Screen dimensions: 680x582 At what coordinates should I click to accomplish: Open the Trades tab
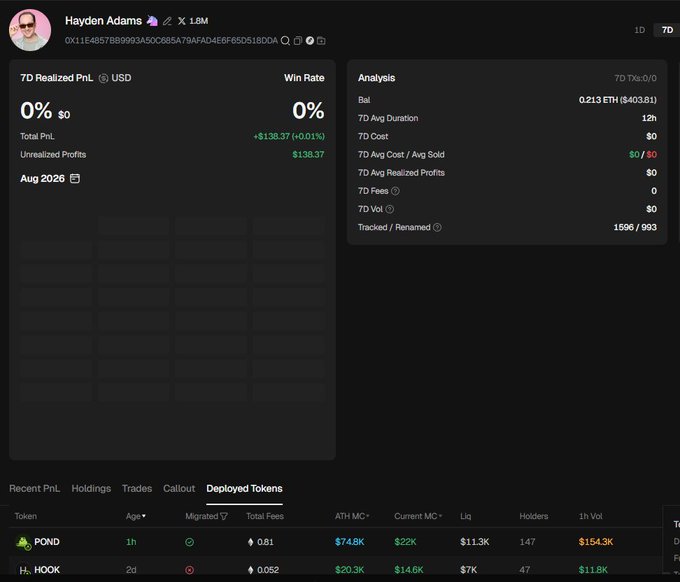pyautogui.click(x=137, y=488)
